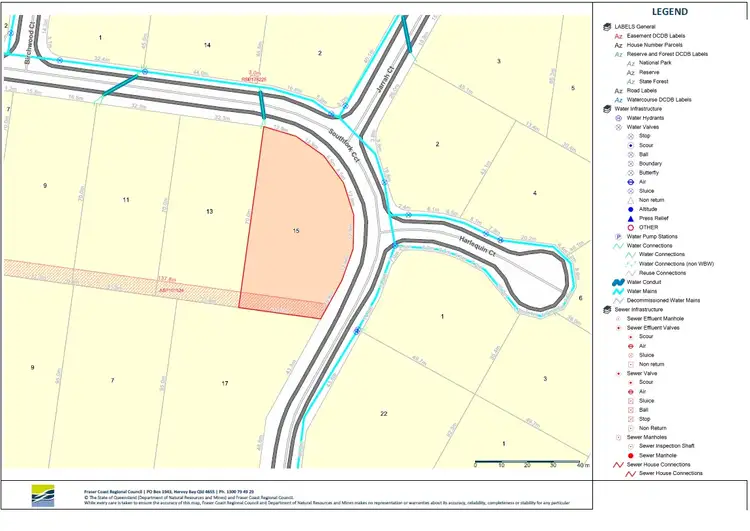Click the Water Mains cyan line symbol
This screenshot has width=750, height=531.
coord(618,291)
